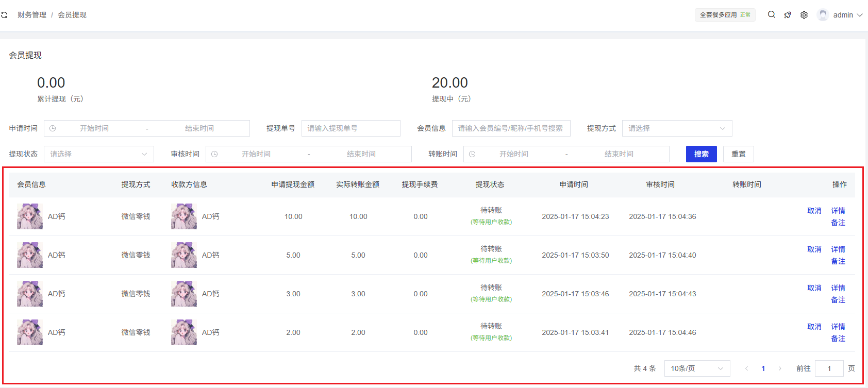Open the 10条/页 page size dropdown
The image size is (868, 388).
(696, 368)
